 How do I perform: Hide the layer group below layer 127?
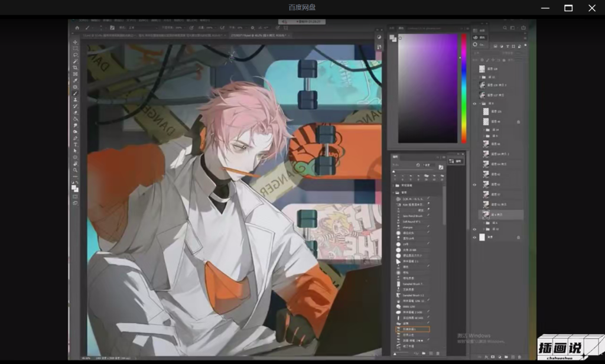(474, 103)
